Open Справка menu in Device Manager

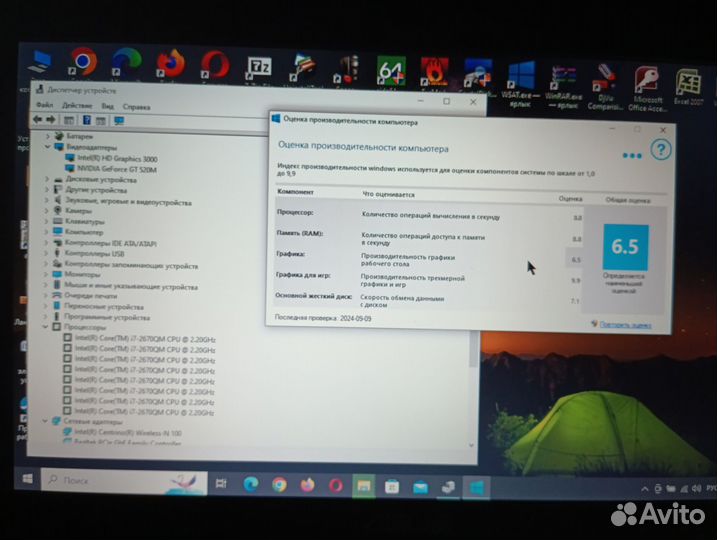[x=136, y=107]
